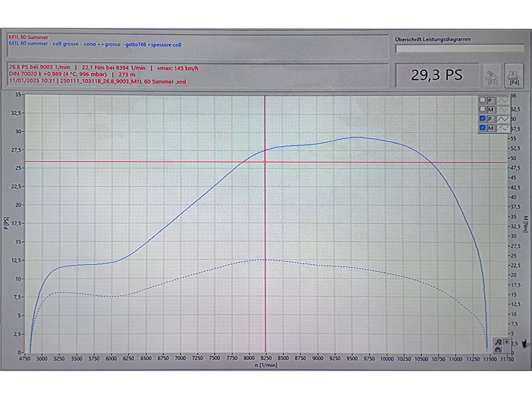Enable the unchecked M curve checkbox
The width and height of the screenshot is (532, 400).
point(482,109)
